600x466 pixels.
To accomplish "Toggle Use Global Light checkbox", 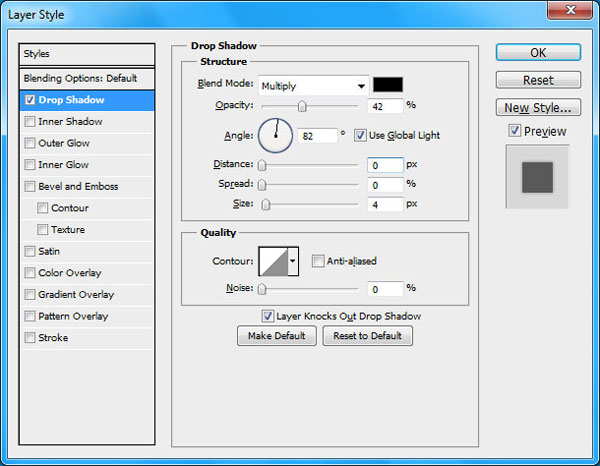I will tap(360, 135).
